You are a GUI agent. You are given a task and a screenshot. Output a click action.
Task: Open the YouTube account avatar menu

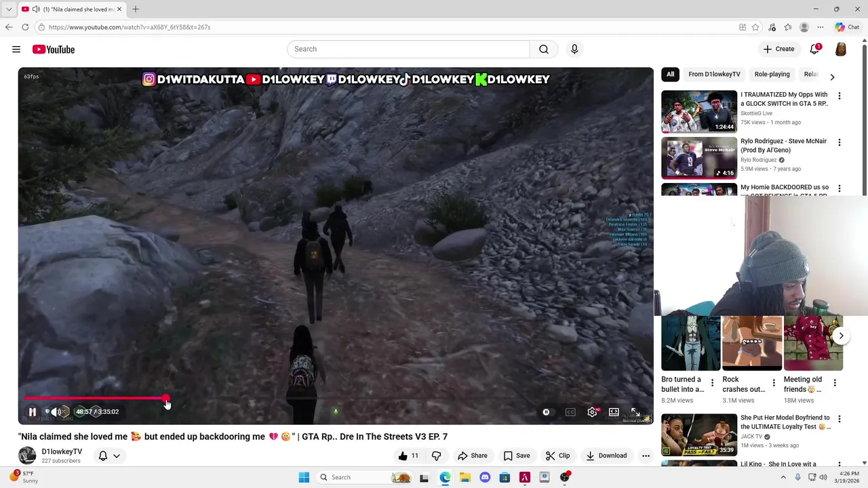click(x=841, y=49)
